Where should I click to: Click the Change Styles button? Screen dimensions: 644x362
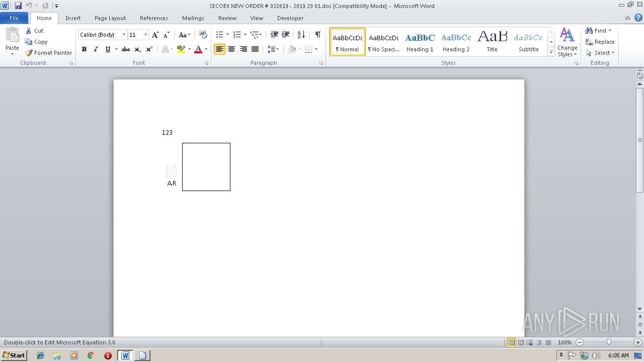(567, 42)
